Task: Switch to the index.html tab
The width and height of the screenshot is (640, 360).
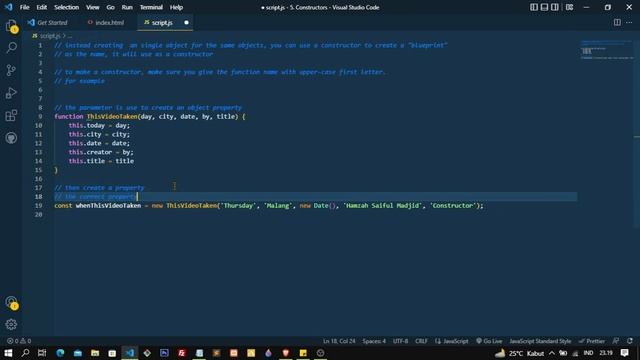Action: tap(106, 23)
